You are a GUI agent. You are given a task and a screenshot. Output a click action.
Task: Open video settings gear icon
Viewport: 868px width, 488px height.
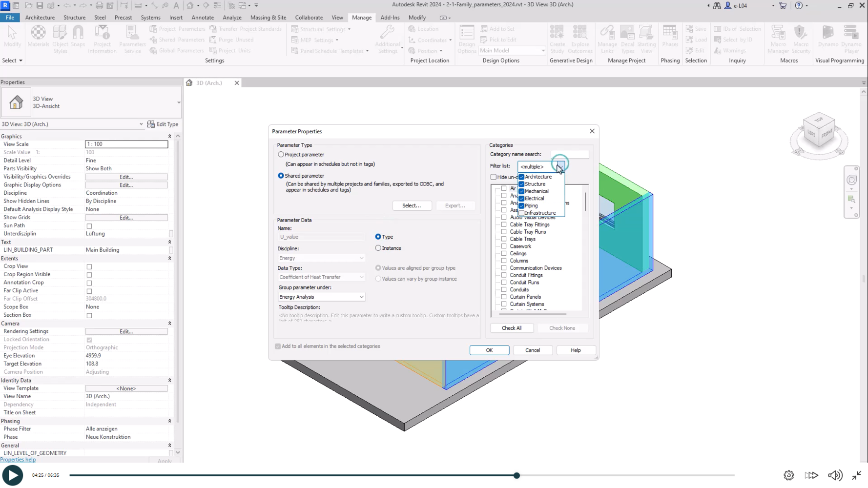pyautogui.click(x=788, y=475)
